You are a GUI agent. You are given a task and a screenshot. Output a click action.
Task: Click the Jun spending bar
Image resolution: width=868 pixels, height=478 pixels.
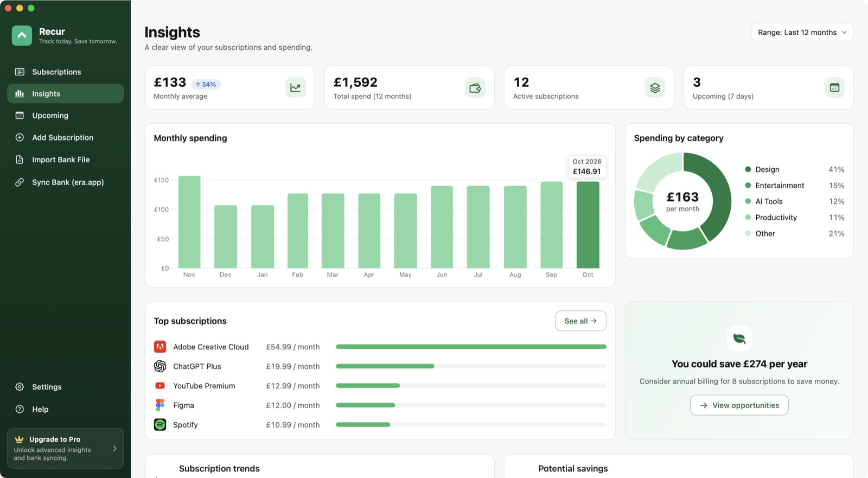442,227
